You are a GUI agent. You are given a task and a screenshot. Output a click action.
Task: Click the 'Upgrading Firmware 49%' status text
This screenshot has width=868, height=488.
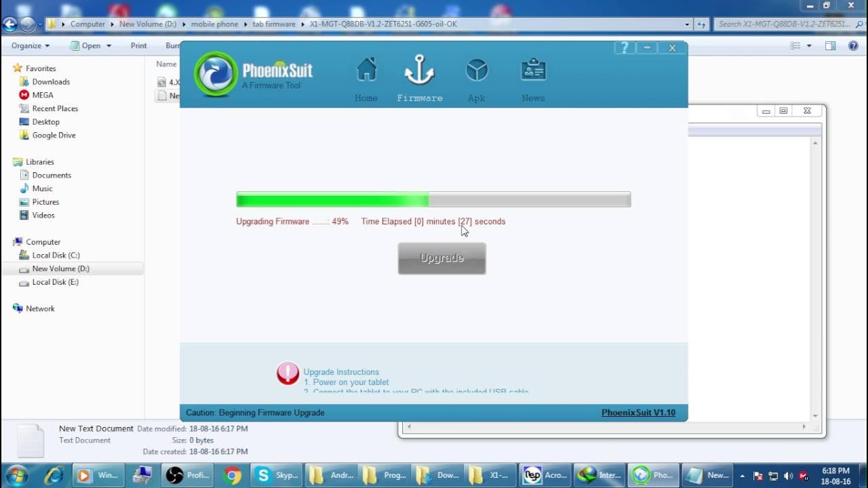(292, 222)
